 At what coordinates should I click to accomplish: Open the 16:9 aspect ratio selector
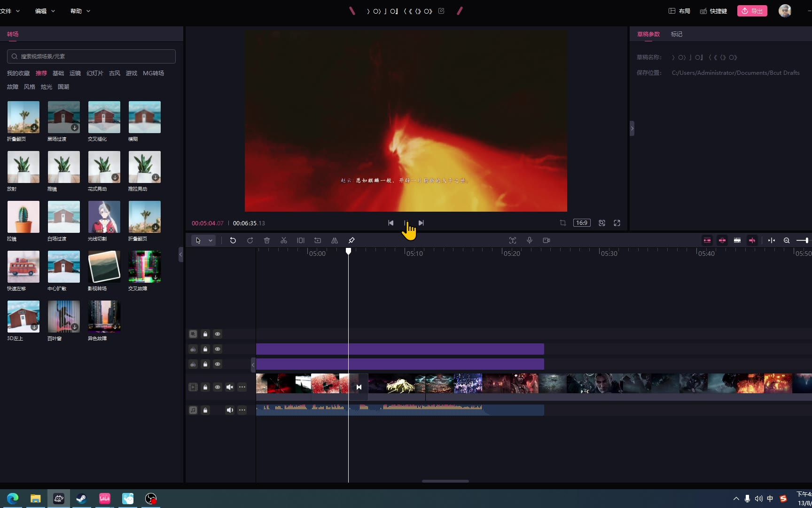pyautogui.click(x=582, y=223)
